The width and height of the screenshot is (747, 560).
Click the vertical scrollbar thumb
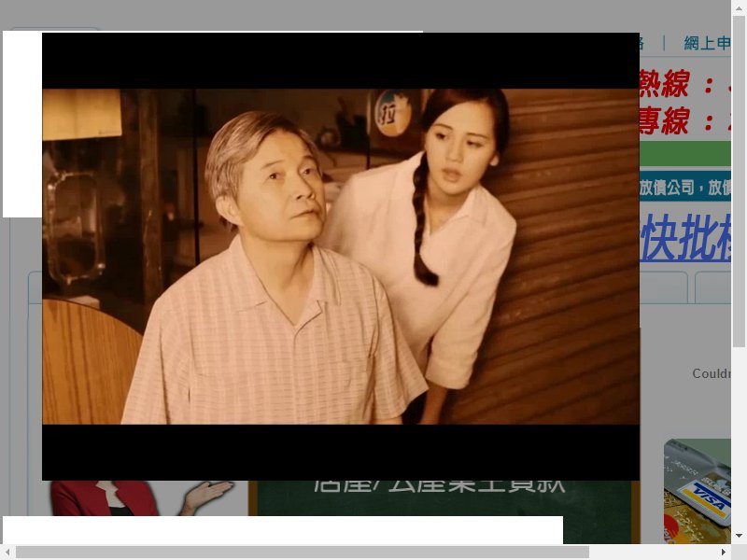point(739,181)
